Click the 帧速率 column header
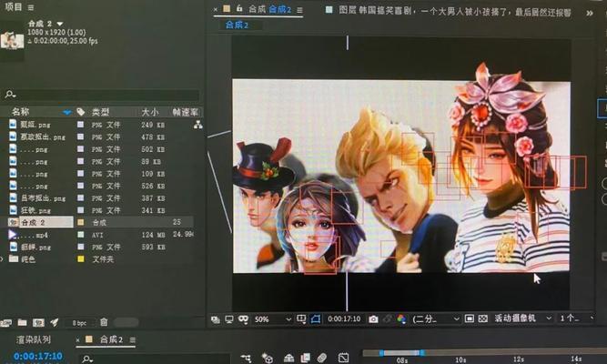The height and width of the screenshot is (364, 607). click(x=185, y=112)
